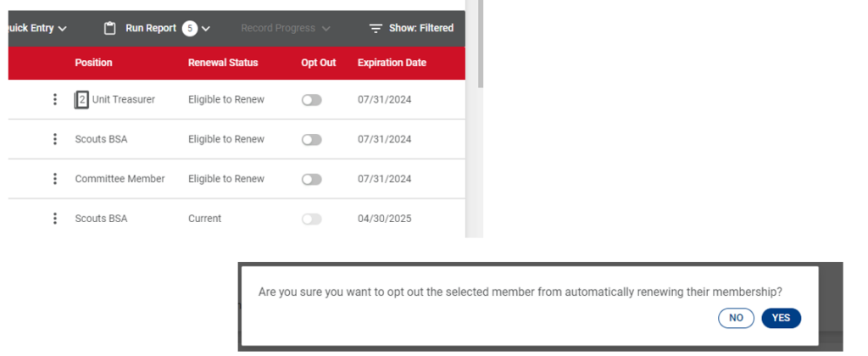Click the disabled Opt Out toggle for Current row
Viewport: 868px width, 356px height.
(x=312, y=220)
